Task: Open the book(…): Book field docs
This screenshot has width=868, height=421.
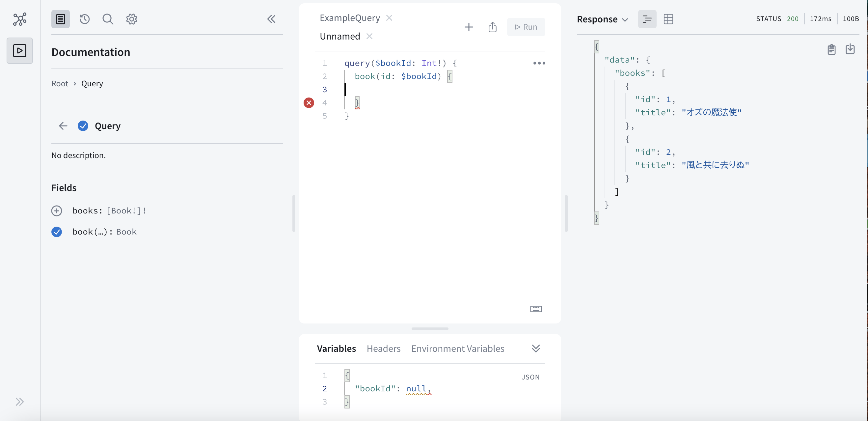Action: [104, 232]
